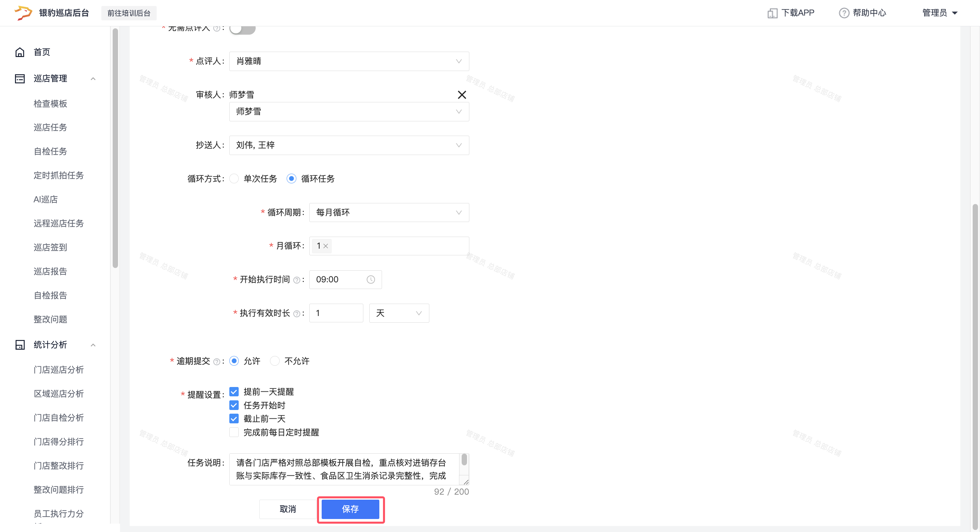This screenshot has width=980, height=532.
Task: Select the 单次任务 radio button
Action: click(x=234, y=178)
